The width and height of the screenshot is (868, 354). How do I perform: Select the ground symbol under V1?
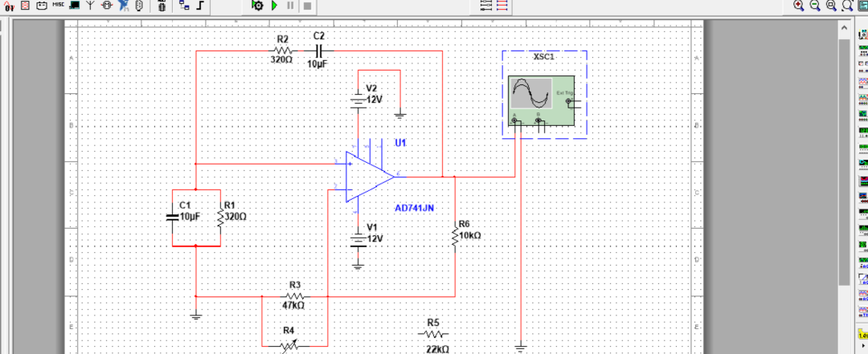click(358, 267)
